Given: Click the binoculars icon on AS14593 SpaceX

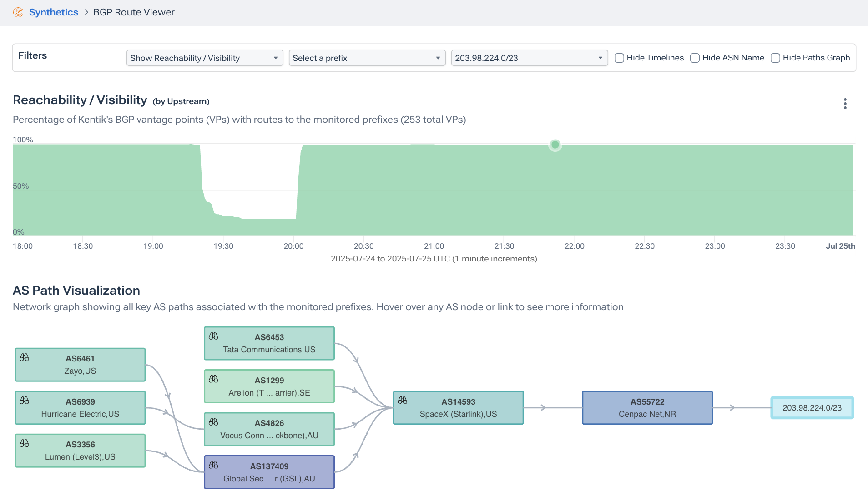Looking at the screenshot, I should (x=403, y=401).
